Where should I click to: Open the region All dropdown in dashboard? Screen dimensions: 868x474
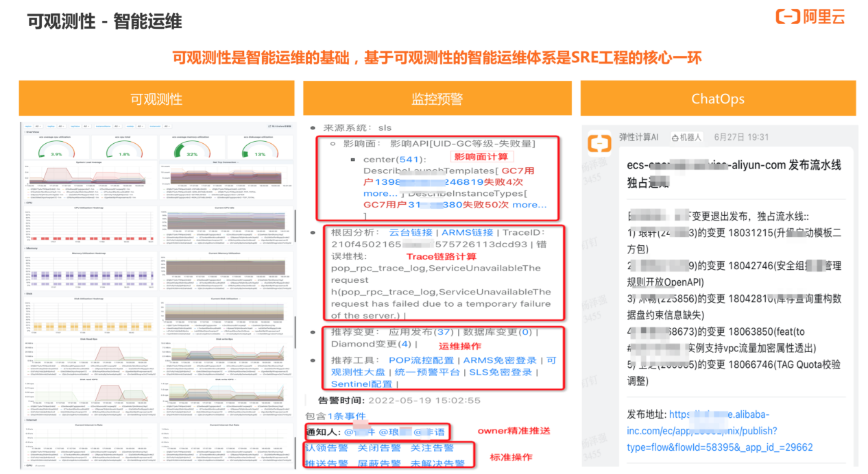pos(38,126)
